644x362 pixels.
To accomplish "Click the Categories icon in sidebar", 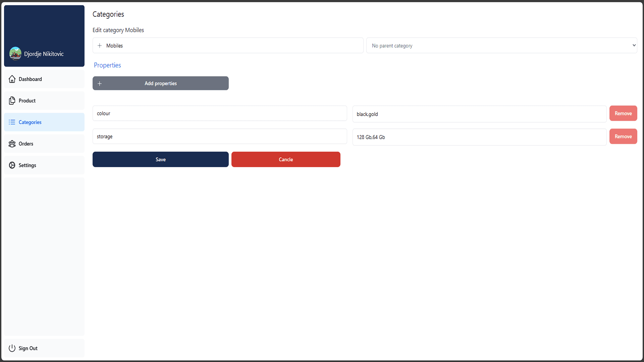I will click(x=12, y=122).
